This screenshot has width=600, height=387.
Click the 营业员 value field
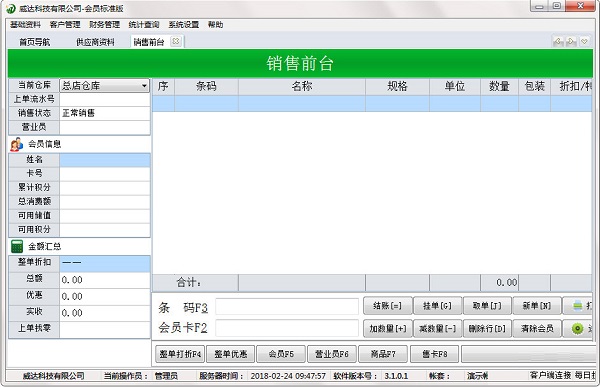(x=105, y=127)
